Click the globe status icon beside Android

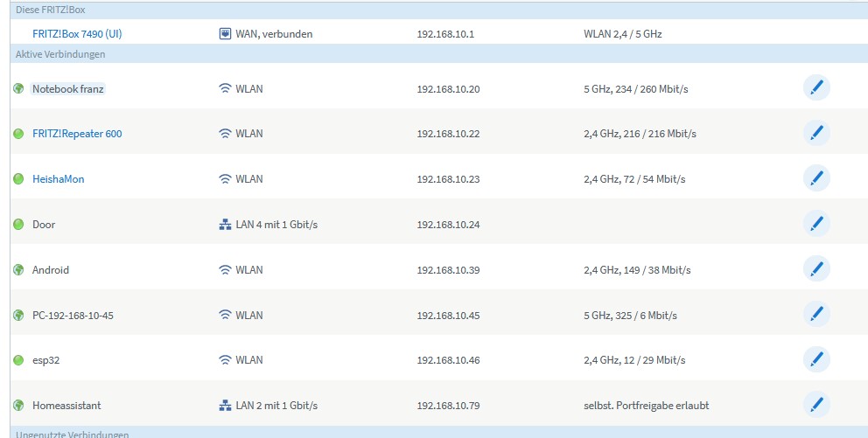coord(17,270)
